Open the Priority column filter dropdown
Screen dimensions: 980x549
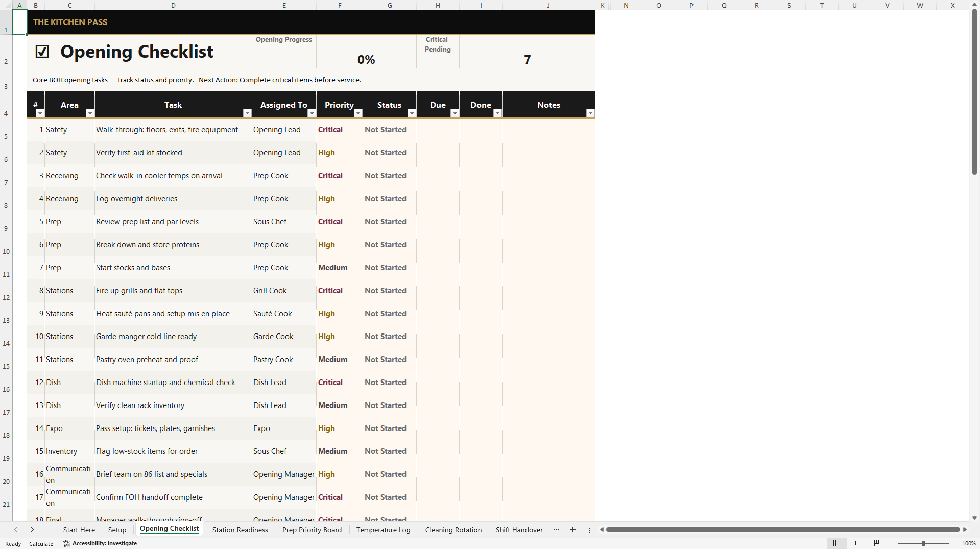click(x=358, y=113)
